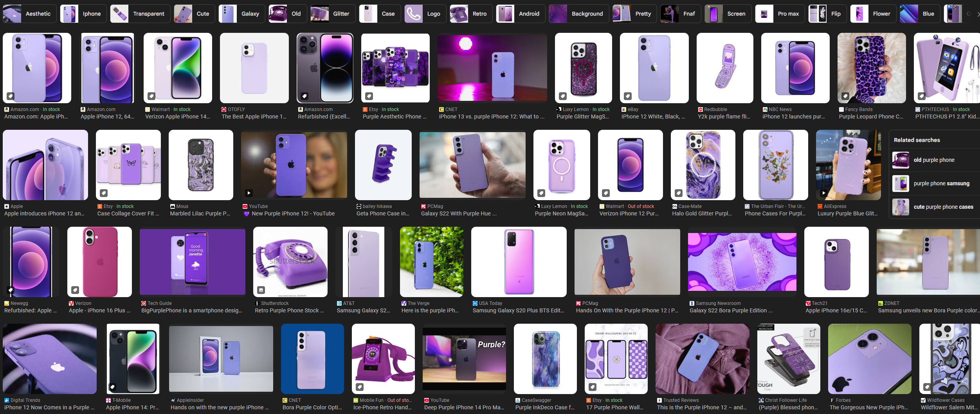Open Tech Guide BigPurplePhone image
The image size is (980, 414).
pos(193,262)
